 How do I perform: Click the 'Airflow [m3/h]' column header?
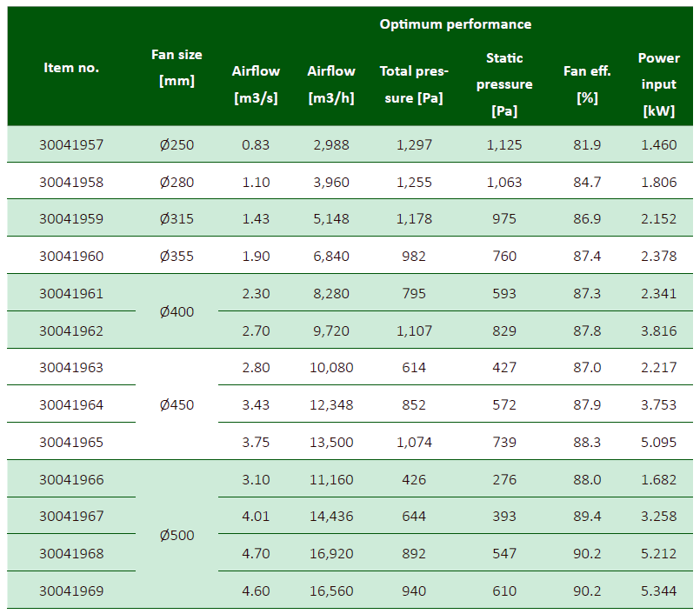(331, 84)
